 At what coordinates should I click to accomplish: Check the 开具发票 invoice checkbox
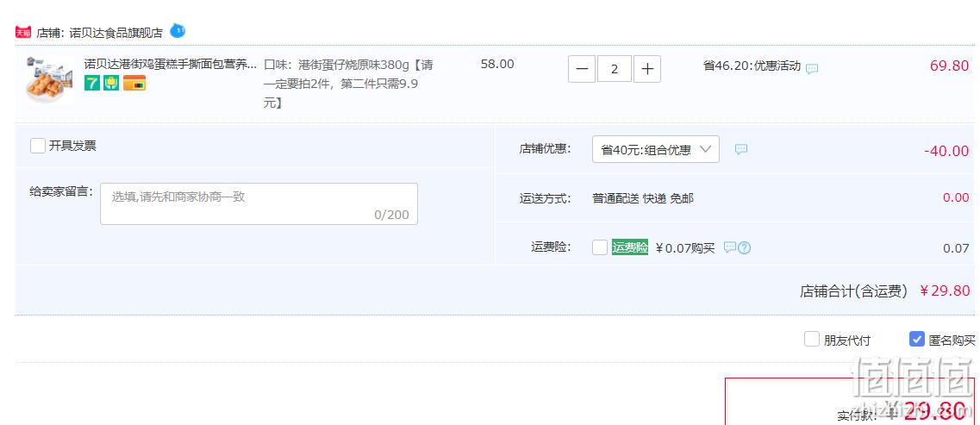[38, 147]
